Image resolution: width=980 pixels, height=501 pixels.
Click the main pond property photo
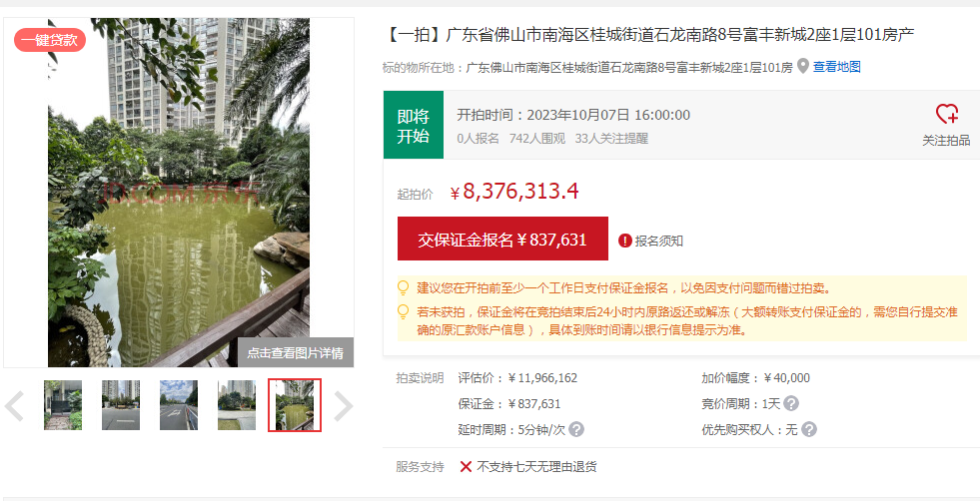179,193
